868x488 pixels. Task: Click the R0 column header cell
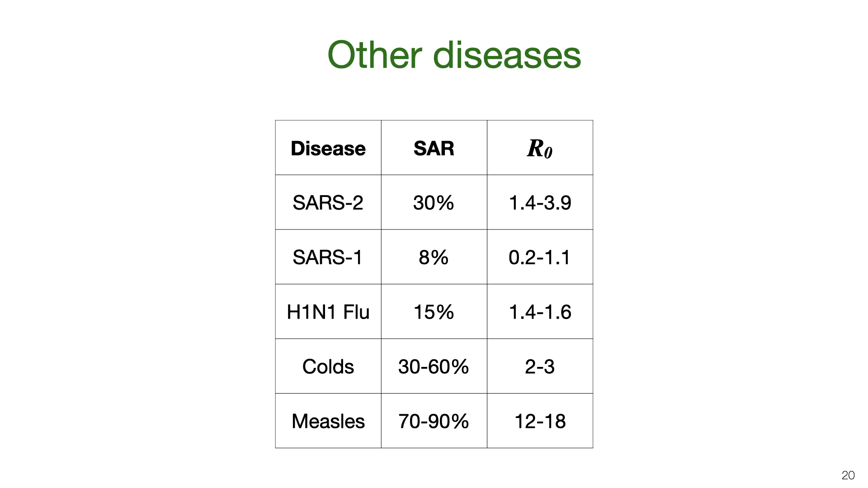540,148
